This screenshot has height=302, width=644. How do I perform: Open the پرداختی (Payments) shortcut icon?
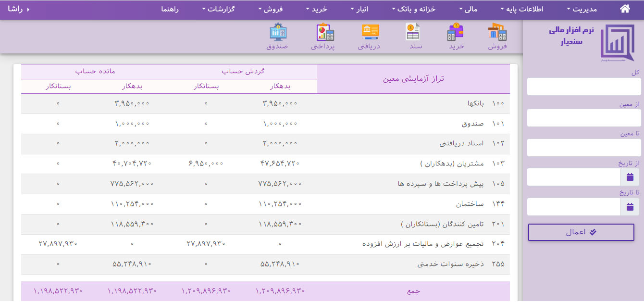[324, 36]
